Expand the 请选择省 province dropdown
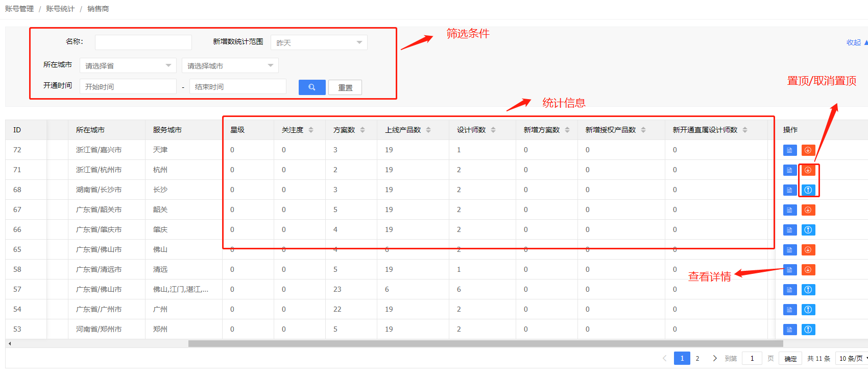This screenshot has height=373, width=868. tap(128, 66)
